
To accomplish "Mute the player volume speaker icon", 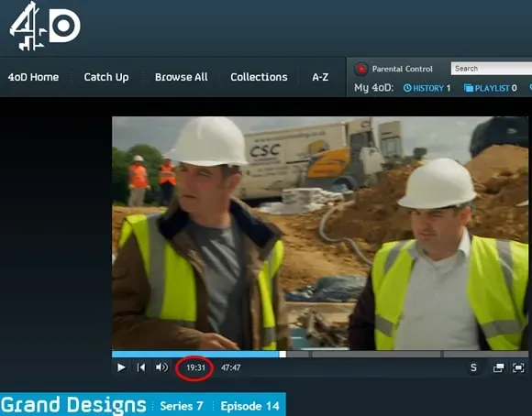I will (x=161, y=367).
